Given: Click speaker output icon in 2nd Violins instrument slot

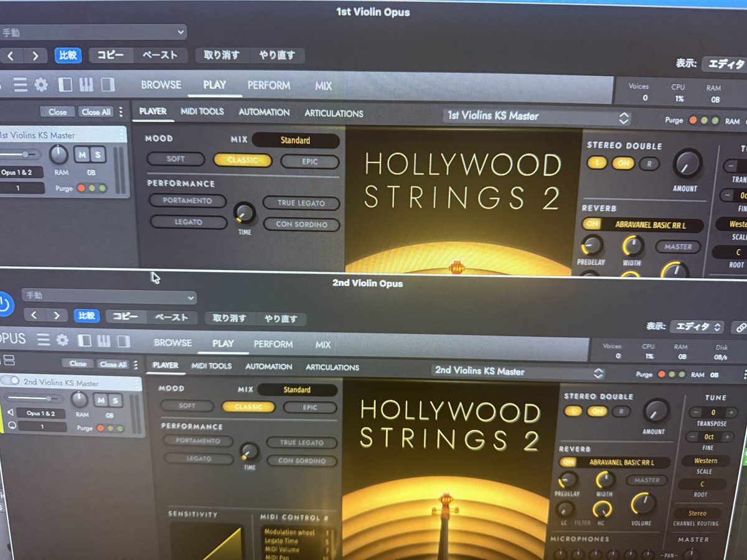Looking at the screenshot, I should pos(10,412).
